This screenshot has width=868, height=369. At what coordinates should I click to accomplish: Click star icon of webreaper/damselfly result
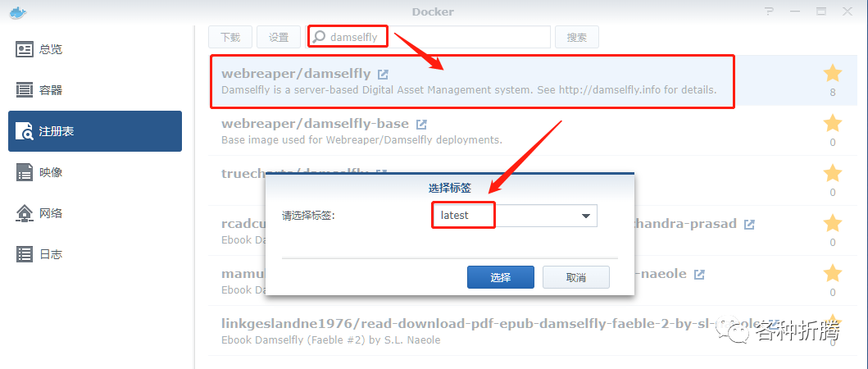coord(833,73)
